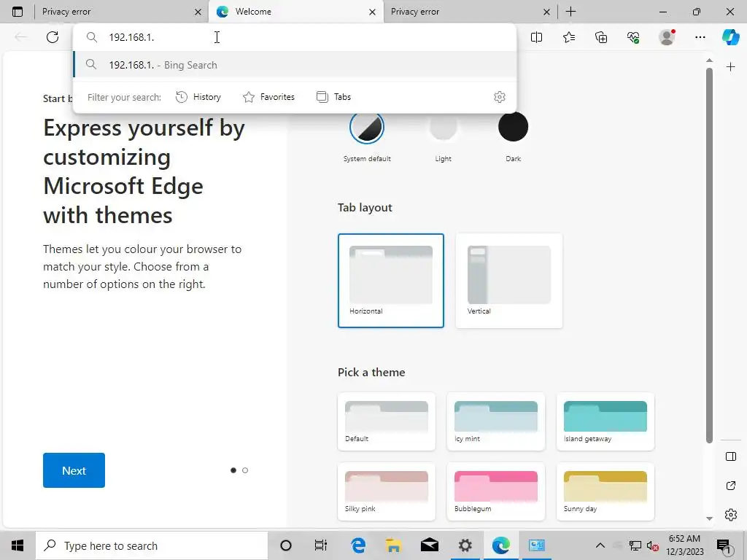Select Dark appearance mode
The height and width of the screenshot is (560, 747).
513,127
